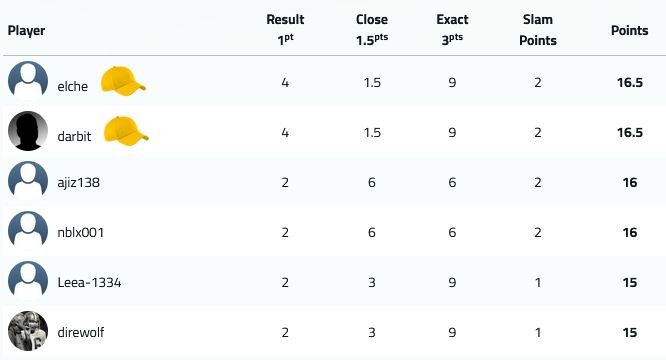Click the yellow cap next to elche

pyautogui.click(x=123, y=81)
